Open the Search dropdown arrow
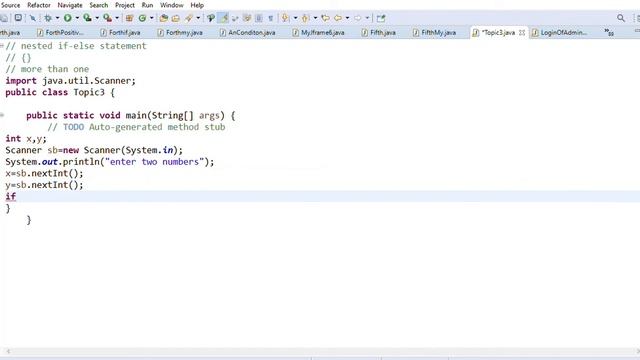The height and width of the screenshot is (360, 640). [198, 18]
